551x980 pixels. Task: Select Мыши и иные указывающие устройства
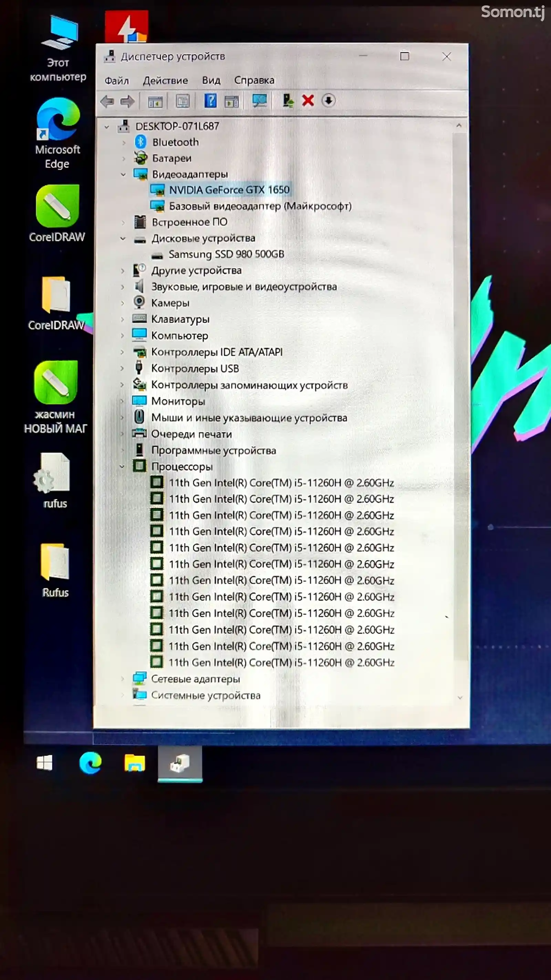249,417
